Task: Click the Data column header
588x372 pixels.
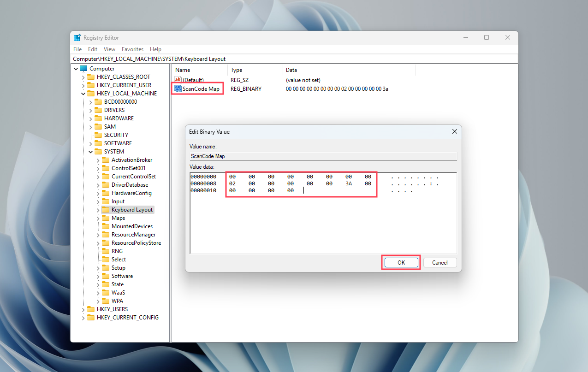Action: tap(349, 70)
